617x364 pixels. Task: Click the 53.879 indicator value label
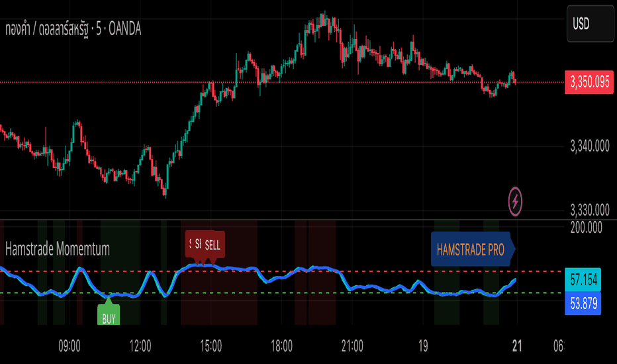pyautogui.click(x=583, y=303)
